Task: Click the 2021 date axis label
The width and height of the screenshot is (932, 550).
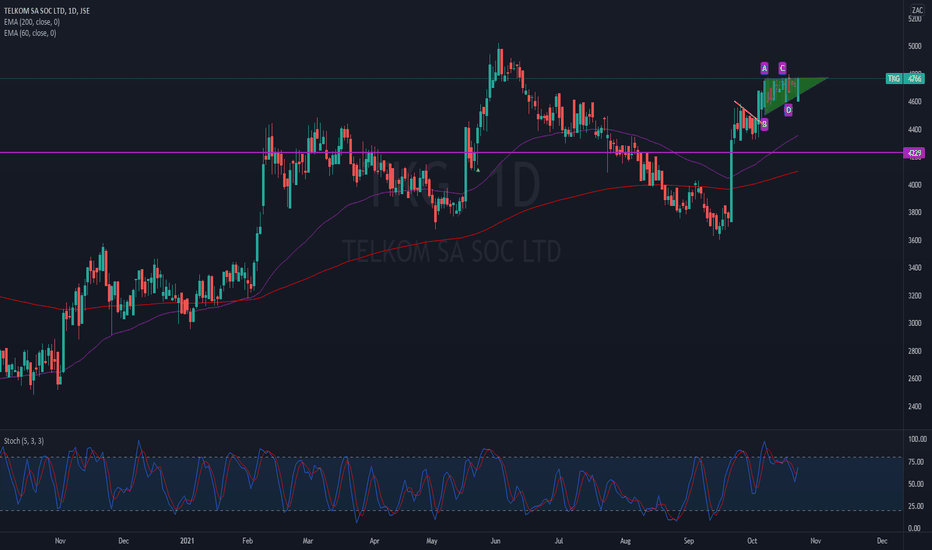Action: coord(187,541)
